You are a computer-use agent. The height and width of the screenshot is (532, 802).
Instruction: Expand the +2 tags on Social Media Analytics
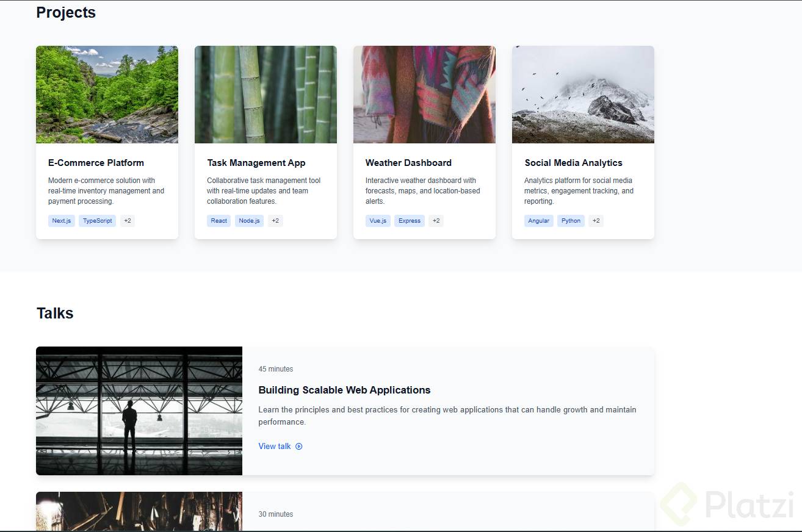(x=596, y=221)
